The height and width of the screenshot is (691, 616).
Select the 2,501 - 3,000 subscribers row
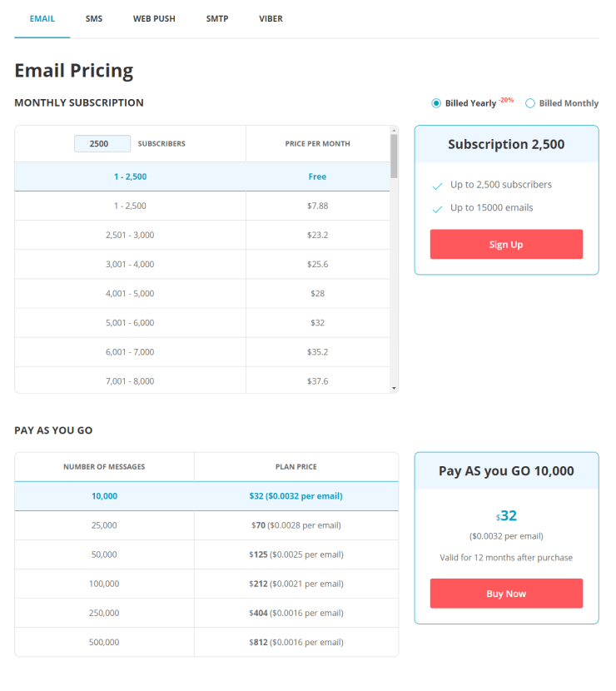tap(202, 235)
